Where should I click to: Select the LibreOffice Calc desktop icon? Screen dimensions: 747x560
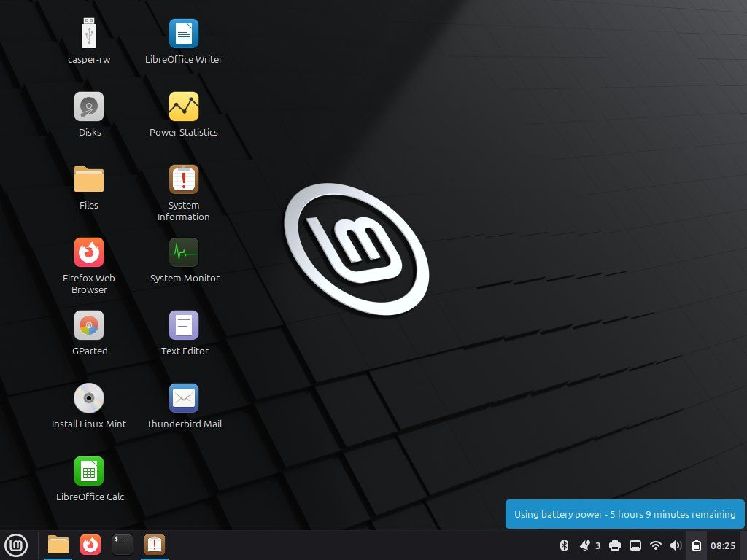[x=88, y=470]
